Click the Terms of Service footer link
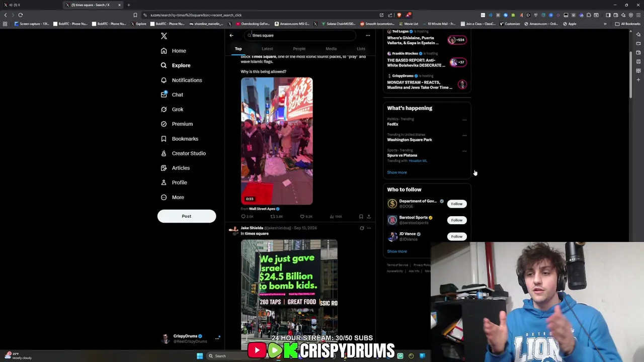Screen dimensions: 644x362 [x=397, y=265]
